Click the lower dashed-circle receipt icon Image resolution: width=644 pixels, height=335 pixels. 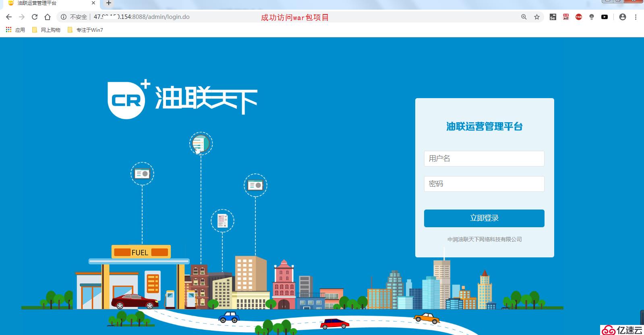(x=222, y=220)
